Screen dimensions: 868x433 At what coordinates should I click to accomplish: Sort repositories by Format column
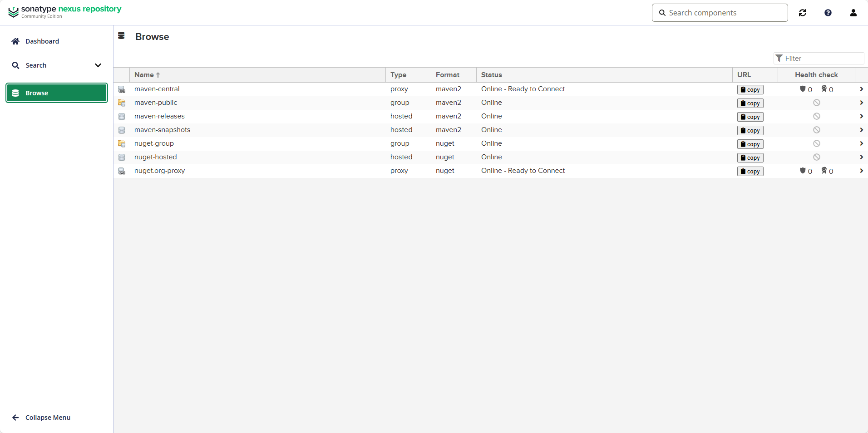447,75
